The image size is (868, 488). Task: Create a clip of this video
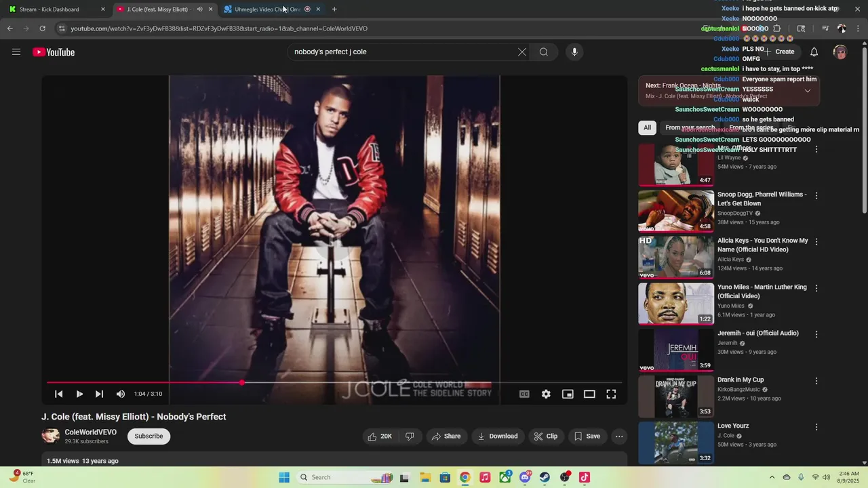pos(546,436)
